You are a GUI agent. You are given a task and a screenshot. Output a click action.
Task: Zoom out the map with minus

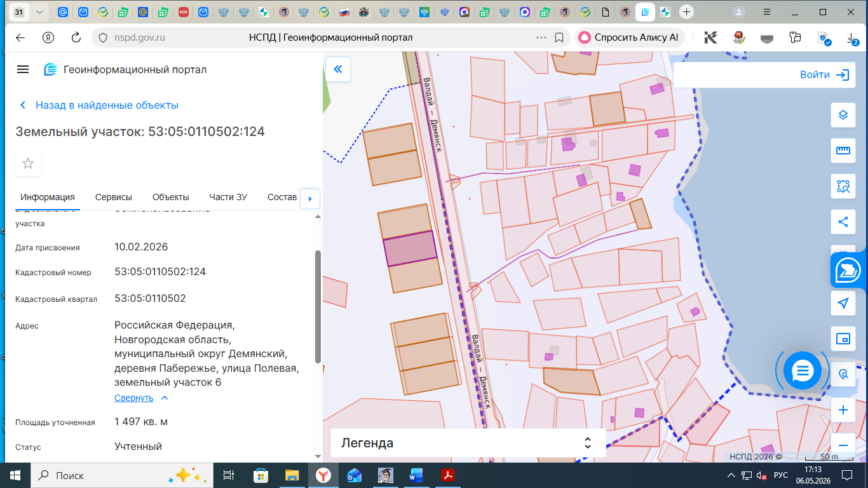click(843, 445)
